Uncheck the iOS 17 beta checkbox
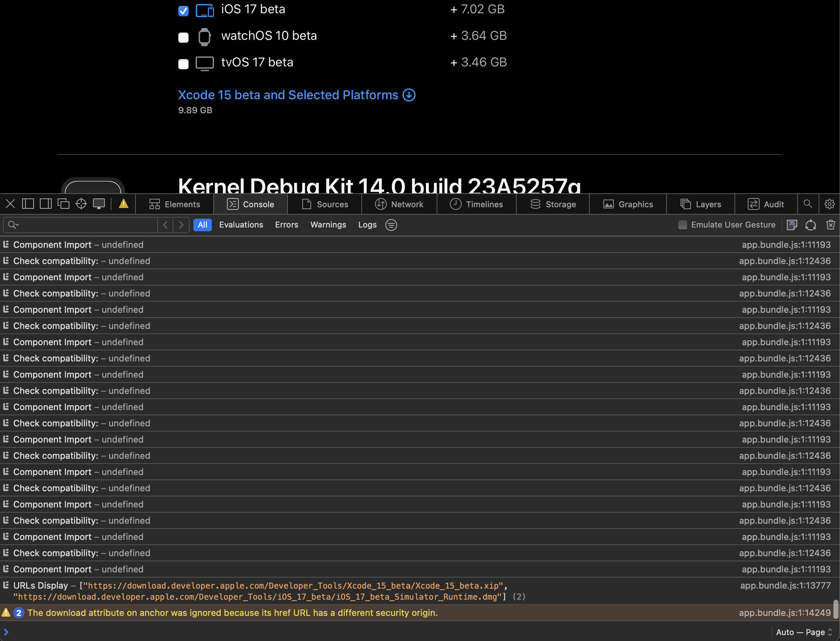Viewport: 840px width, 641px height. [184, 11]
